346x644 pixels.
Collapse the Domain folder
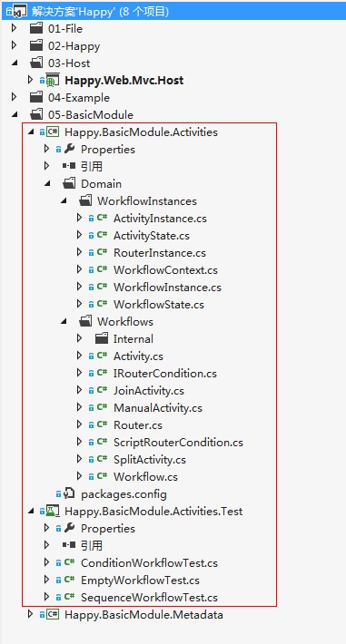pyautogui.click(x=48, y=184)
